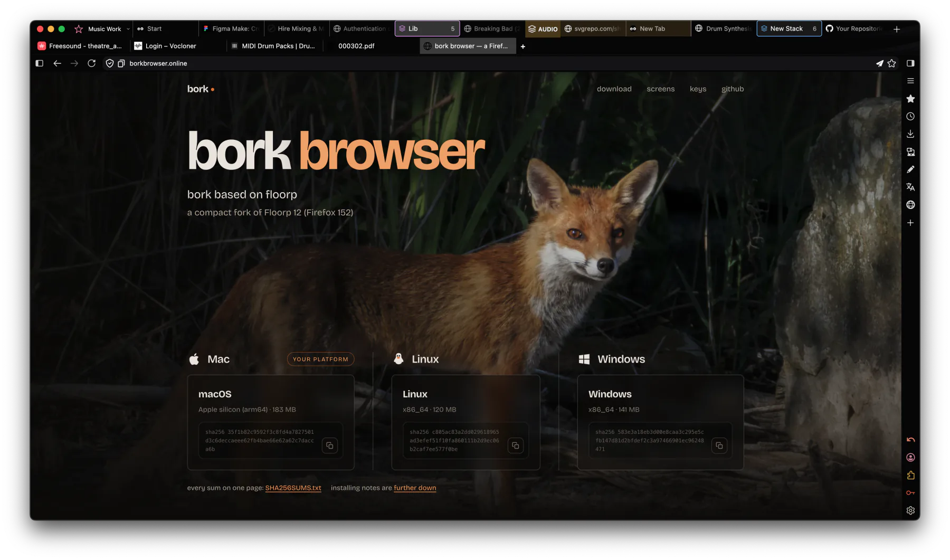Switch to the Hire Mixing tab

pyautogui.click(x=296, y=29)
